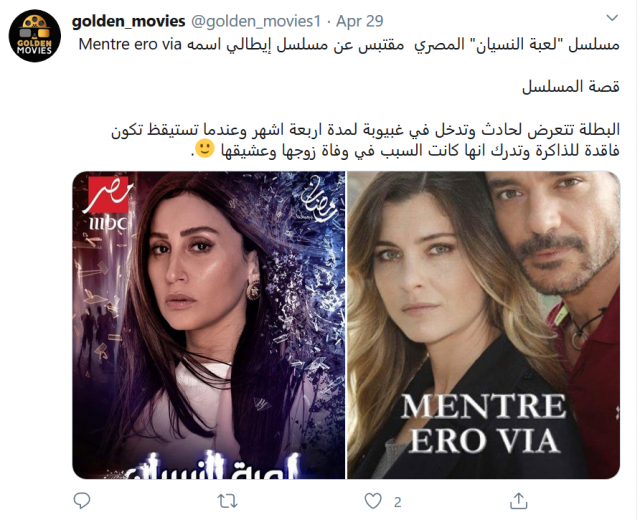Like the tweet with the heart icon
The height and width of the screenshot is (520, 640).
pyautogui.click(x=373, y=501)
